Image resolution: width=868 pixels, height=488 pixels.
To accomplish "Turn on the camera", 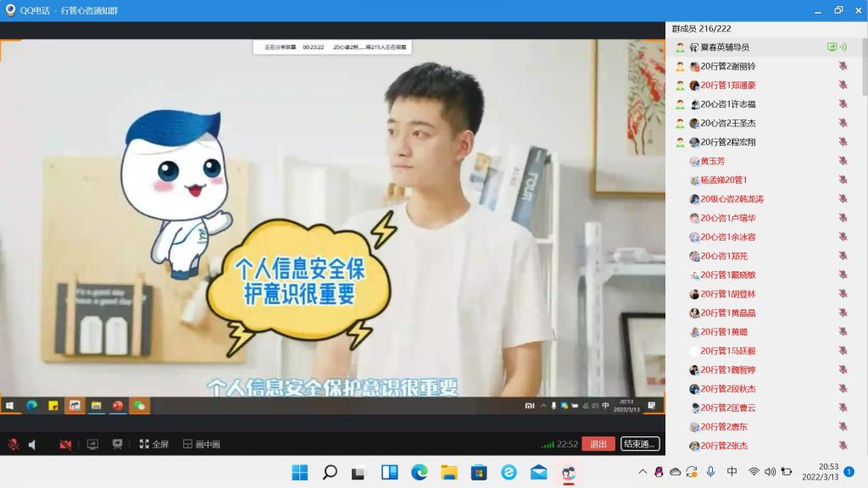I will pos(65,444).
